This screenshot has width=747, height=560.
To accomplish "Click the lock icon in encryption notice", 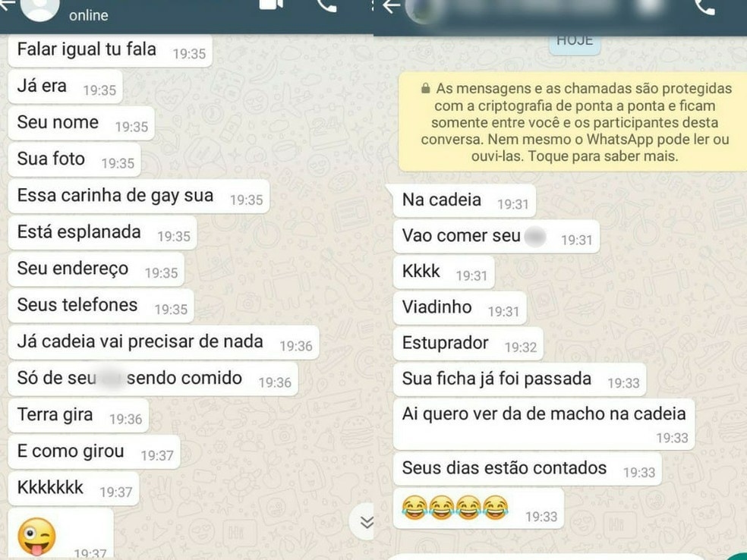I will coord(425,89).
